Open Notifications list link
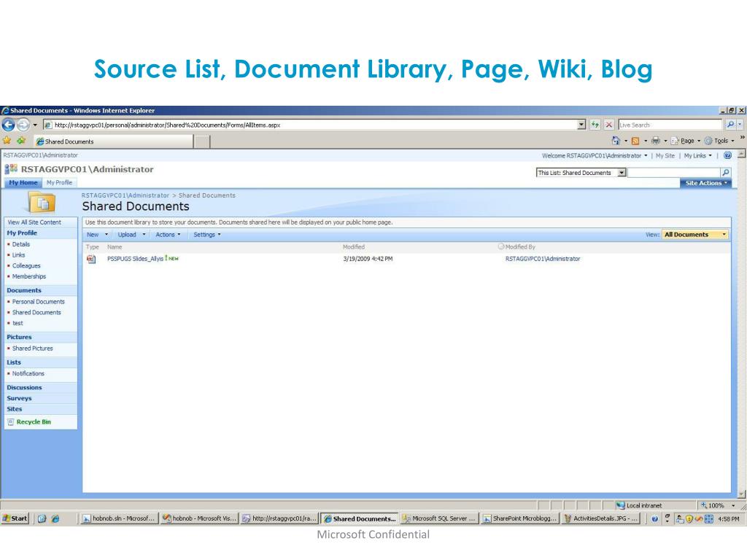747x560 pixels. point(28,374)
